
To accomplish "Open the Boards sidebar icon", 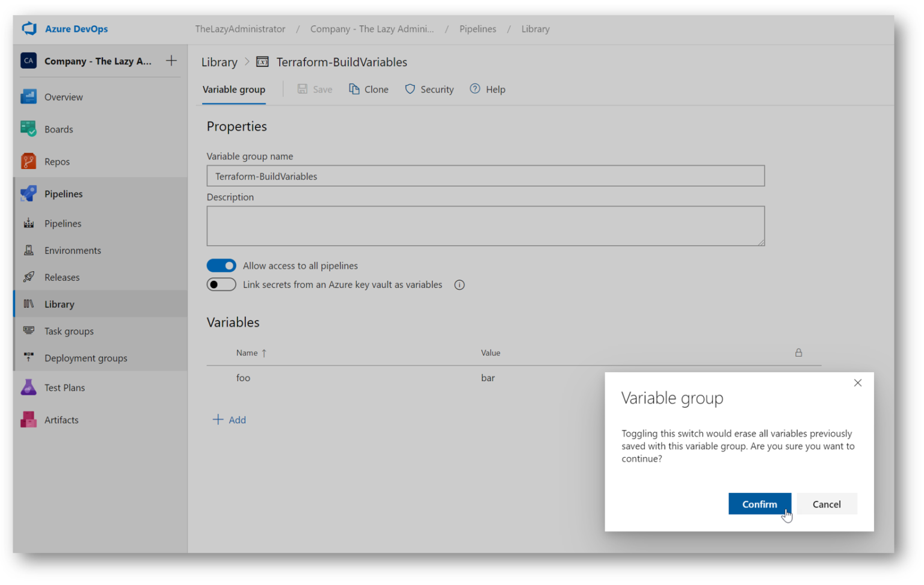I will pos(28,129).
